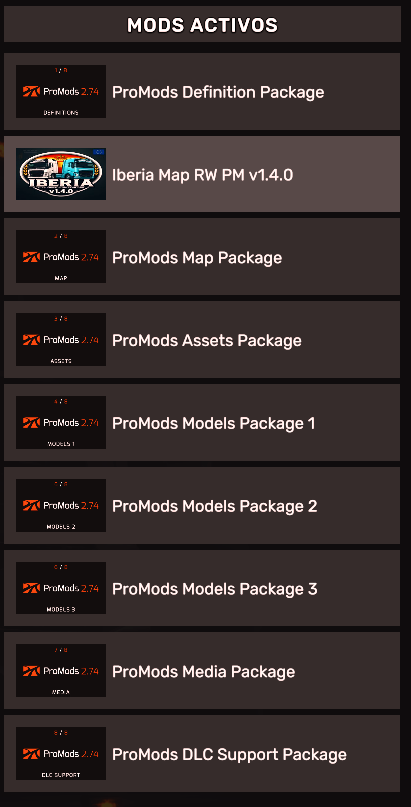Click the ProMods DLC Support thumbnail
411x807 pixels.
coord(61,753)
